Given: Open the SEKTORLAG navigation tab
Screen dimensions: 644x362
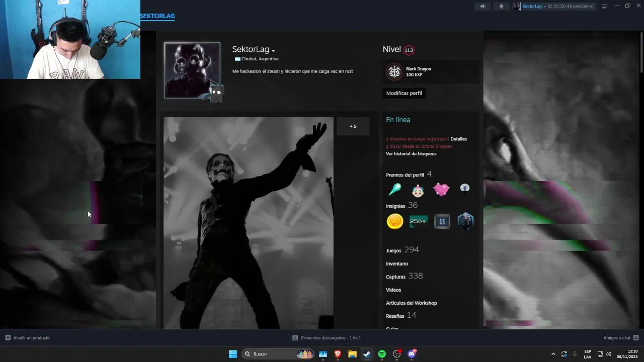Looking at the screenshot, I should (x=157, y=16).
